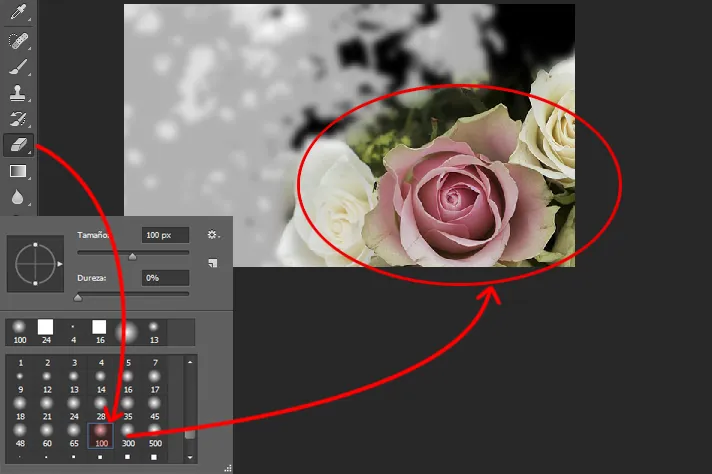Select the Eraser tool
Screen dimensions: 712x474
click(18, 145)
